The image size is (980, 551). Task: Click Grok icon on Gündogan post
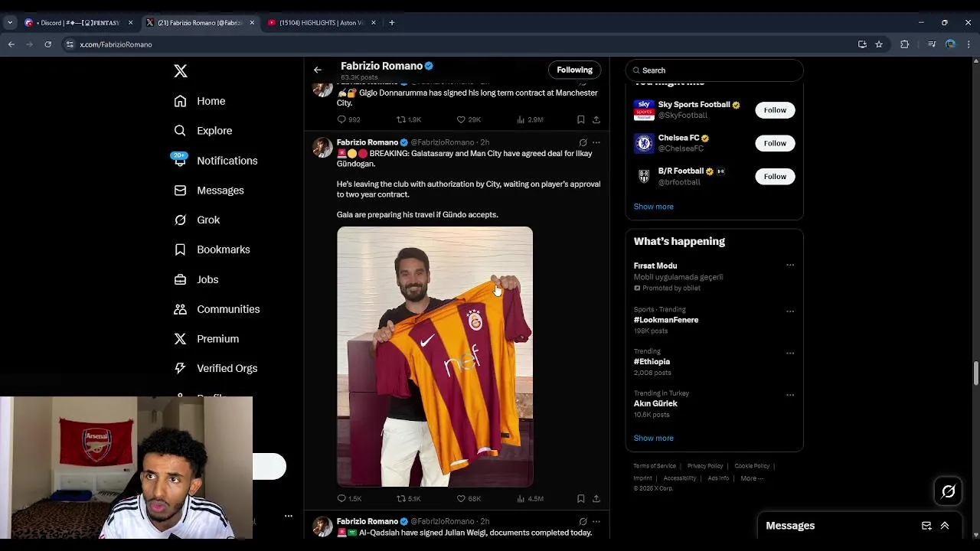[x=583, y=142]
